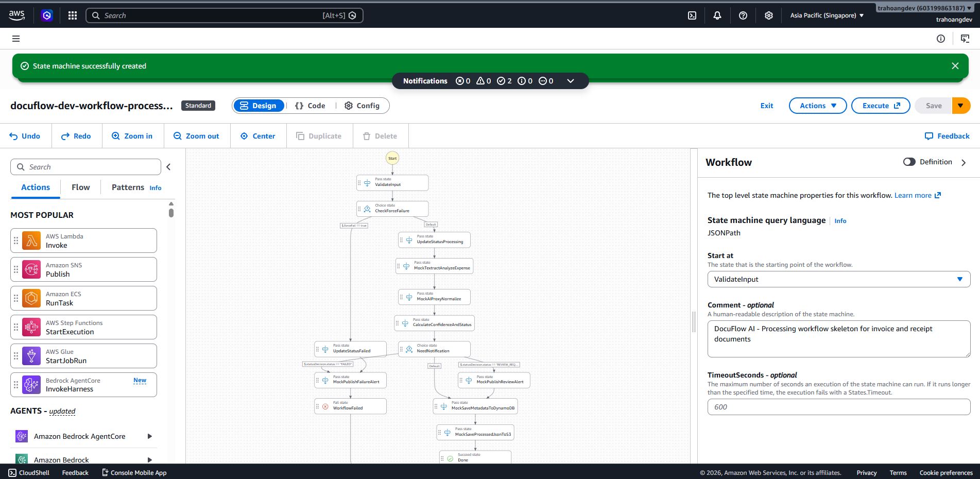Focus the top AWS Search field

click(225, 15)
